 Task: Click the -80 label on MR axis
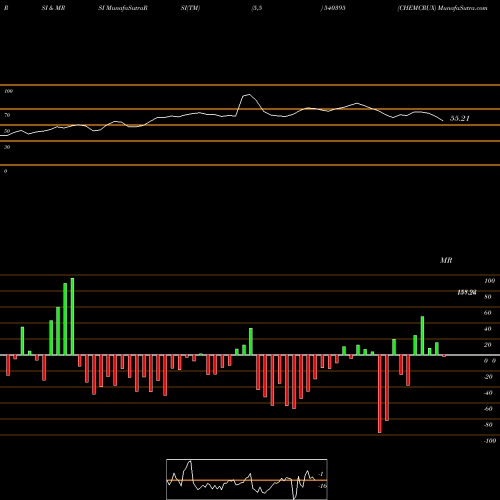[488, 425]
